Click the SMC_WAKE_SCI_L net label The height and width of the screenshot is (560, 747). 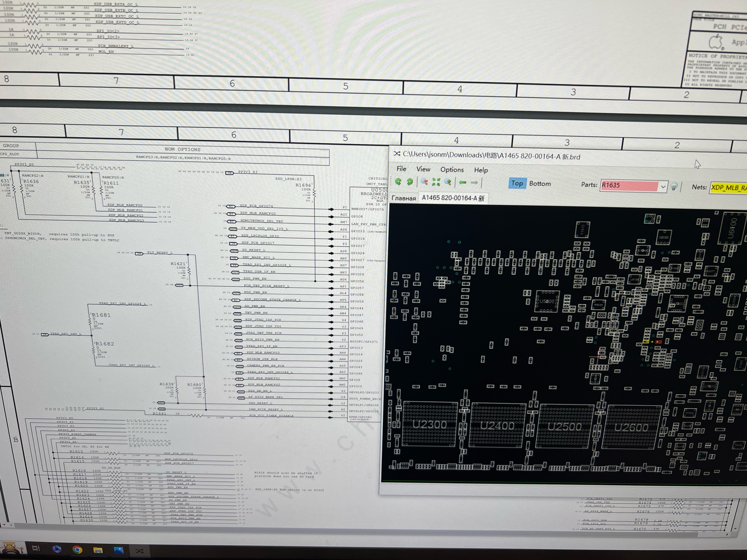click(x=259, y=257)
